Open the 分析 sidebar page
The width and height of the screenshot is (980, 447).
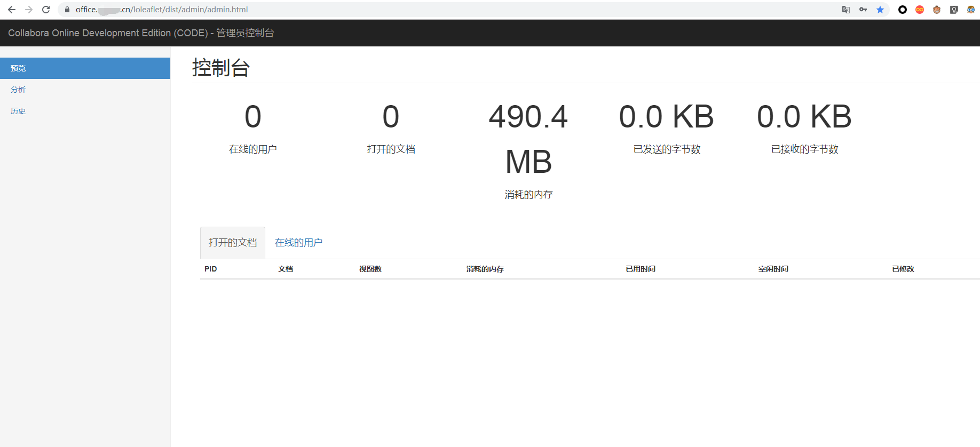click(x=85, y=90)
